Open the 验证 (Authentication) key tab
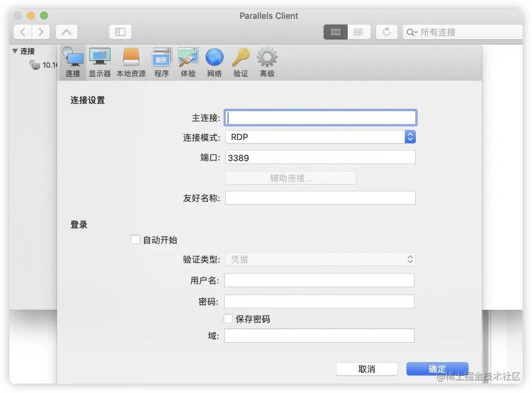Screen dimensions: 532x393 click(x=240, y=63)
